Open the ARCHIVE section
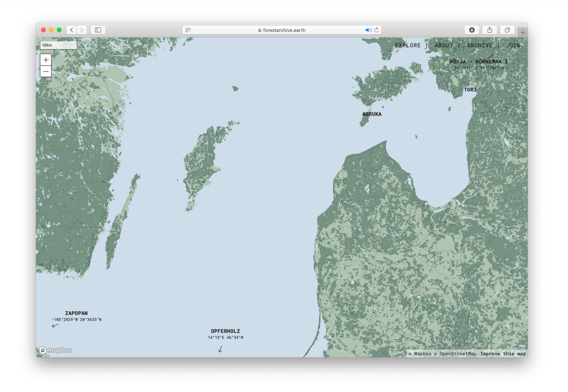Viewport: 568px width, 392px height. tap(480, 45)
